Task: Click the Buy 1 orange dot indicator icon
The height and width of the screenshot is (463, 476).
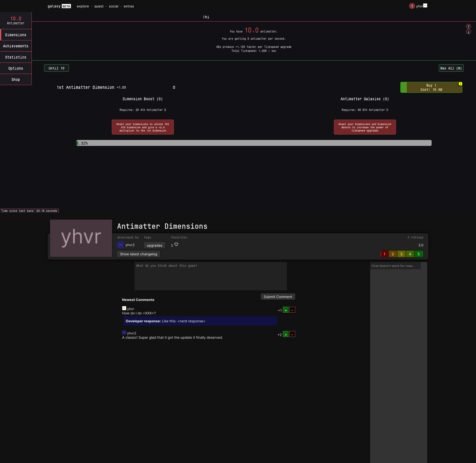Action: pyautogui.click(x=462, y=83)
